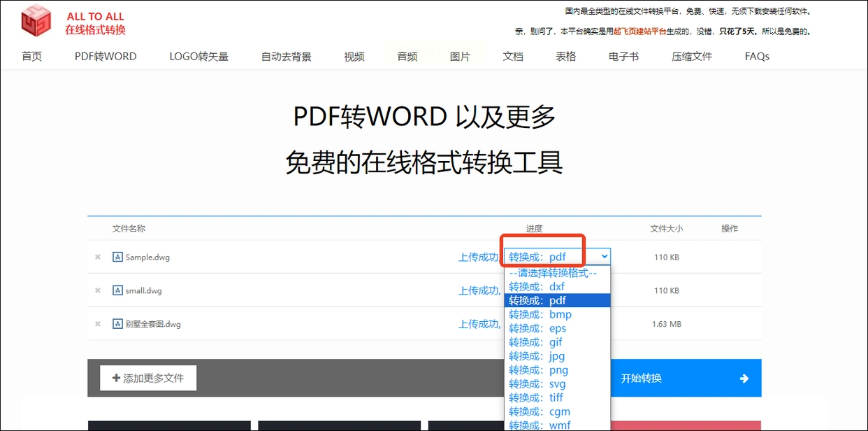The width and height of the screenshot is (868, 431).
Task: Open the PDF转WORD menu item
Action: click(x=106, y=57)
